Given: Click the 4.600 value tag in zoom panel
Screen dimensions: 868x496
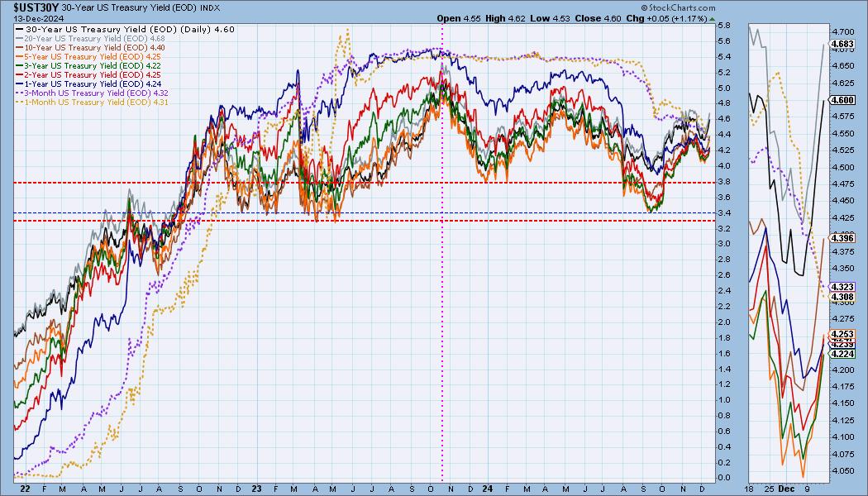Looking at the screenshot, I should click(x=842, y=100).
